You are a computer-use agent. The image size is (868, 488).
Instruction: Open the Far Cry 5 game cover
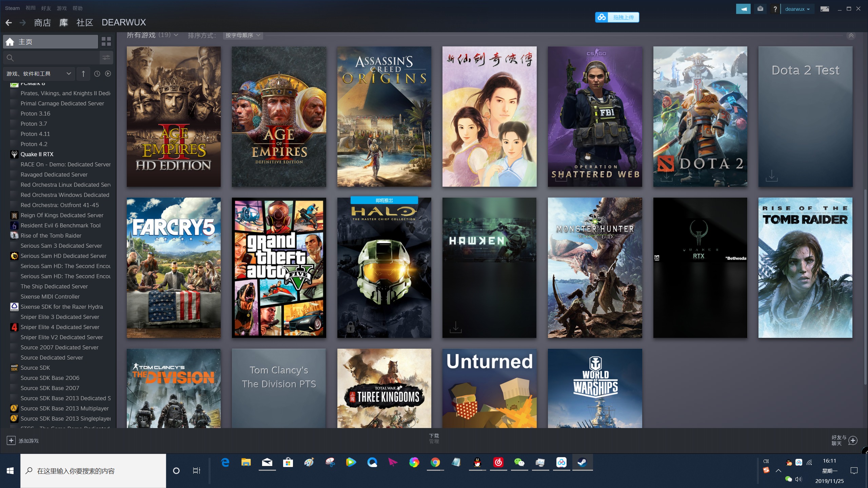tap(174, 268)
